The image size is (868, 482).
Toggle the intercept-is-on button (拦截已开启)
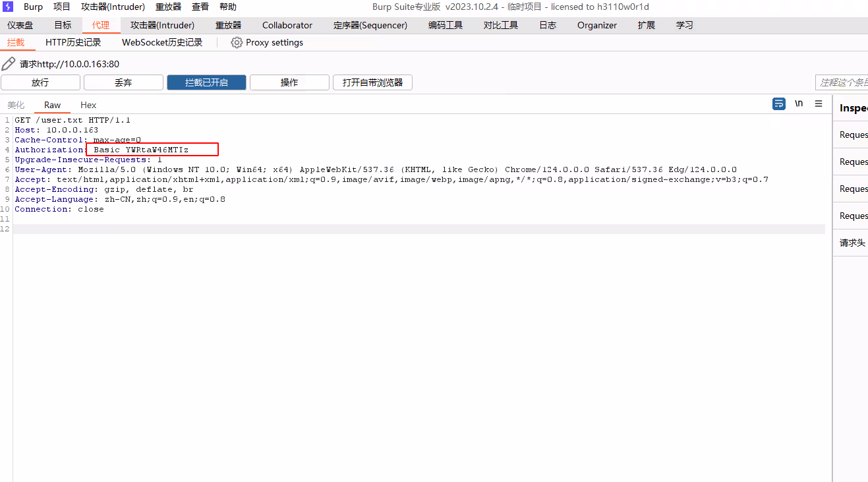point(206,82)
